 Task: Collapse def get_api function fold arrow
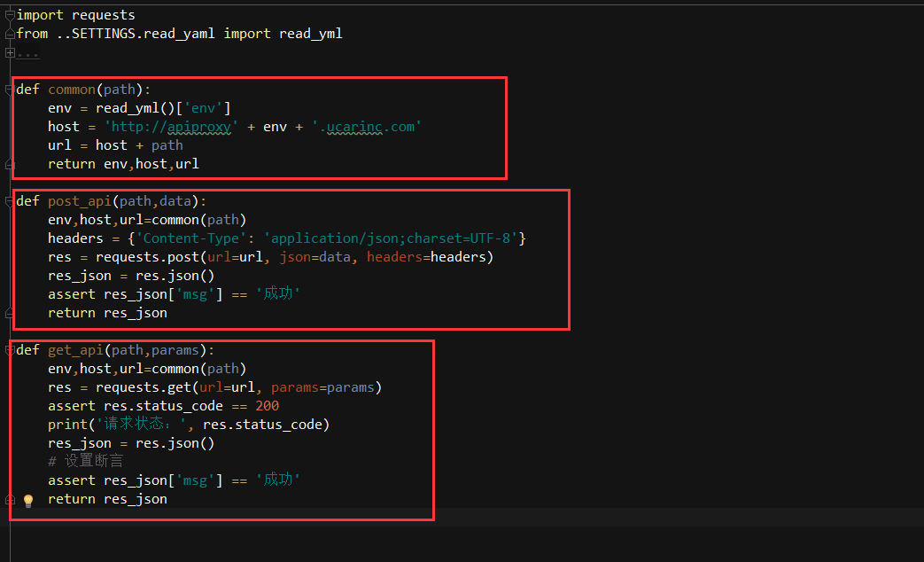pos(10,350)
